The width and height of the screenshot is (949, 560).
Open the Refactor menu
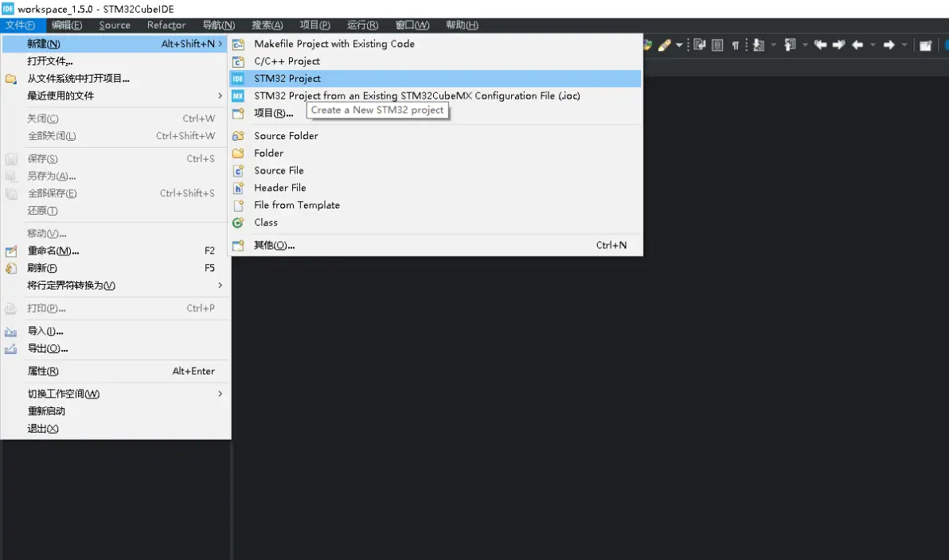(x=166, y=25)
